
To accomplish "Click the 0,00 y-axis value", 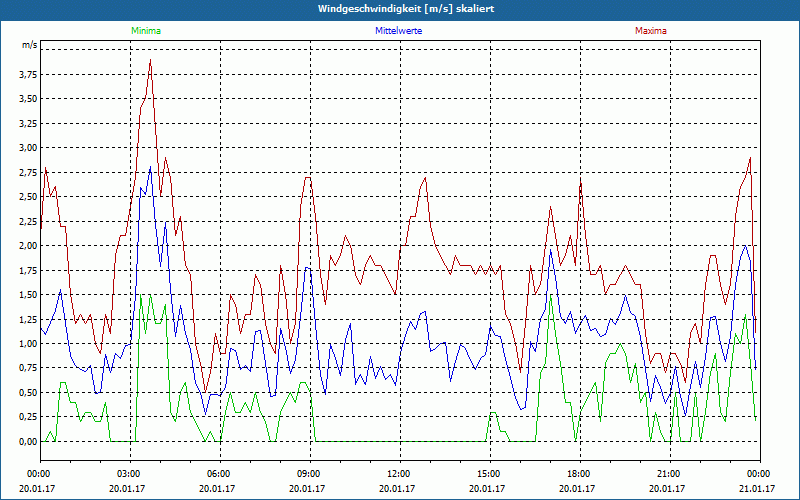I will pos(28,442).
